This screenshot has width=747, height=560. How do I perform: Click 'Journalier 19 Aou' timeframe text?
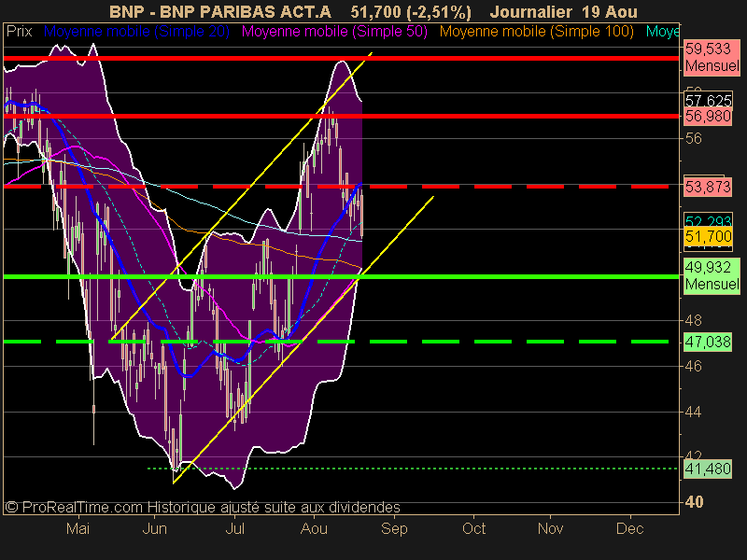coord(564,11)
